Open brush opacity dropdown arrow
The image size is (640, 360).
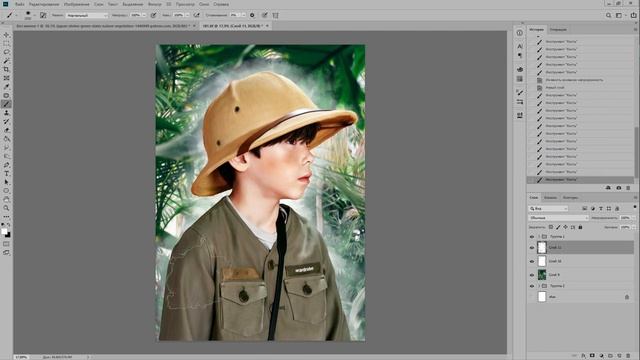(x=144, y=15)
